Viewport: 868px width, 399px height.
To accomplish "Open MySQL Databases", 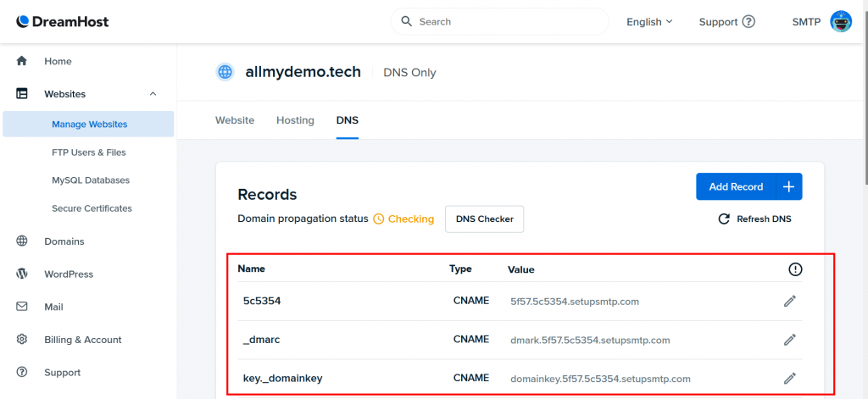I will (91, 180).
